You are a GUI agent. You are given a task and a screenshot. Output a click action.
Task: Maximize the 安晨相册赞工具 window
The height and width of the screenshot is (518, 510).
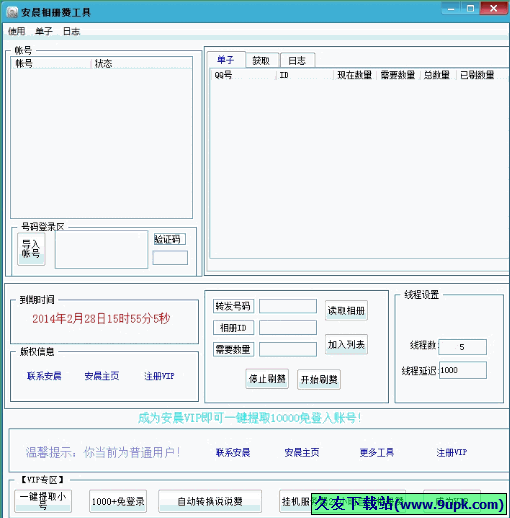(x=470, y=8)
